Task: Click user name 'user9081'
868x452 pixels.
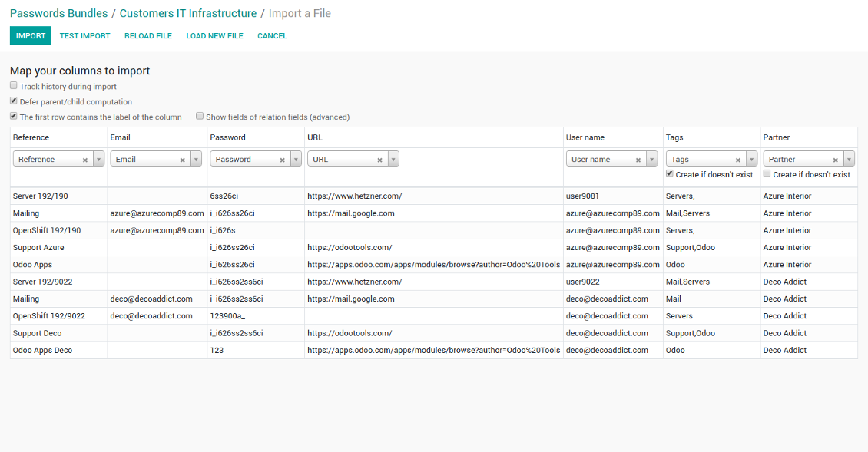Action: 582,196
